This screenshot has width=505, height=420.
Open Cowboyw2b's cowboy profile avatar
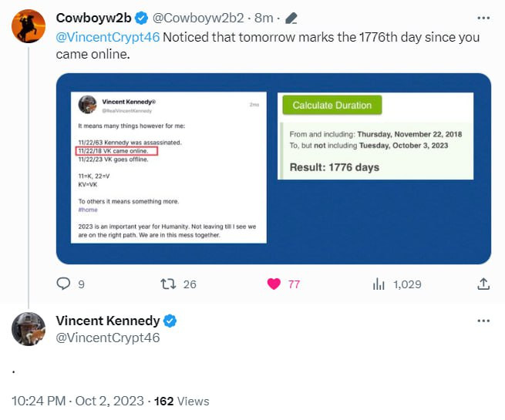click(29, 25)
